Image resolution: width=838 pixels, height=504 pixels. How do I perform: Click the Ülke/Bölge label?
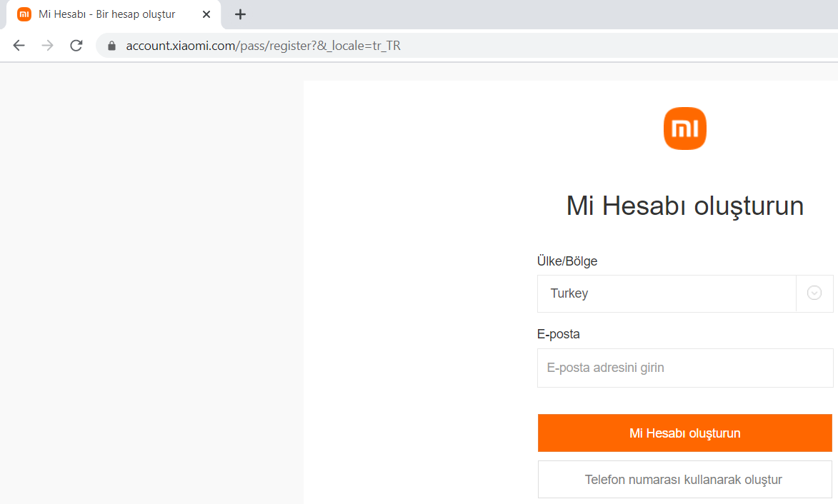tap(567, 261)
